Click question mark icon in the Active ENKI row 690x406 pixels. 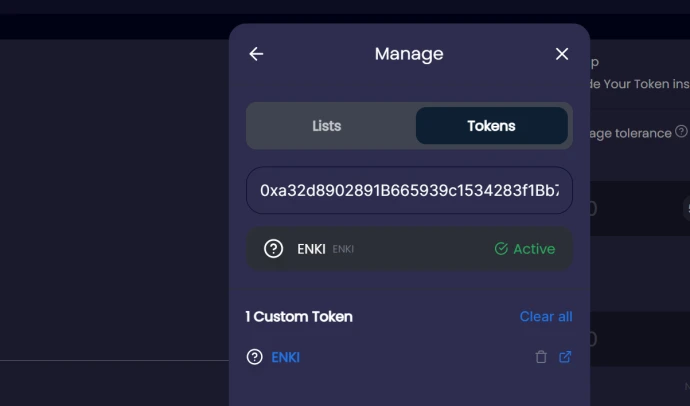click(x=273, y=249)
